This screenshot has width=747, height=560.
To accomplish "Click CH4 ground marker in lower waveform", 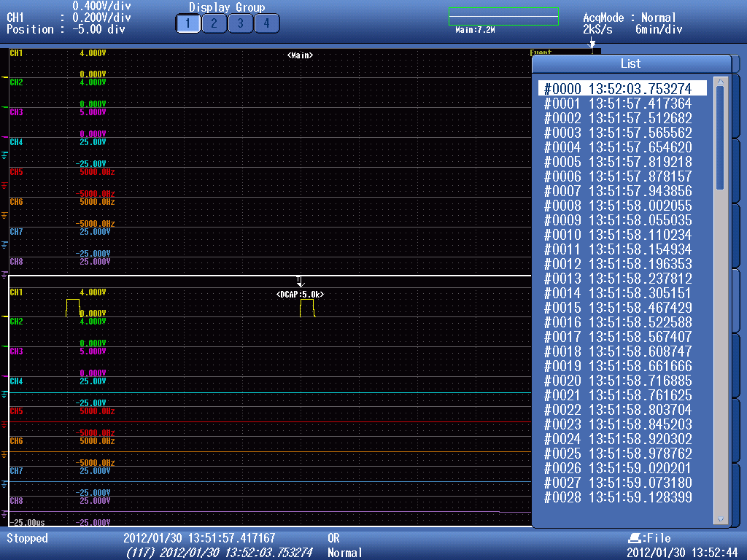I will tap(4, 394).
